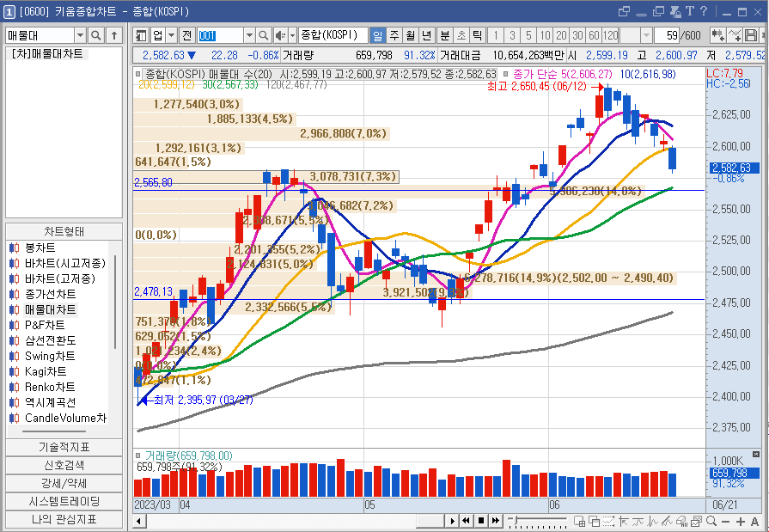
Task: Click the 5 minute interval button
Action: tap(528, 35)
